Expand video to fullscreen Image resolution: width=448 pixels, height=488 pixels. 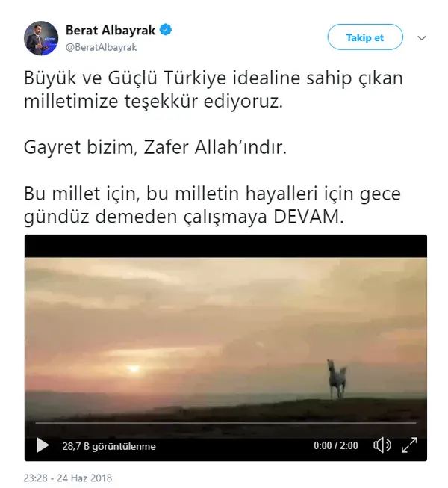coord(409,445)
